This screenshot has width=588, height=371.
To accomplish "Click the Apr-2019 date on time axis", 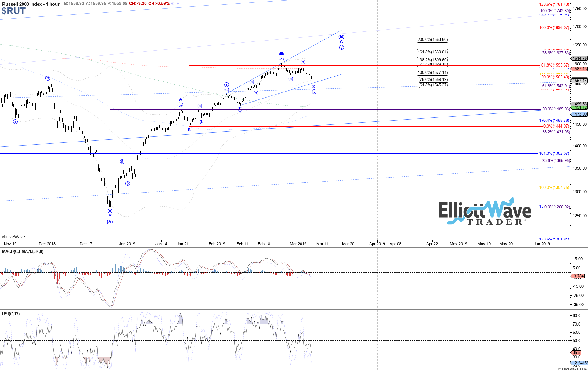I will [x=377, y=244].
